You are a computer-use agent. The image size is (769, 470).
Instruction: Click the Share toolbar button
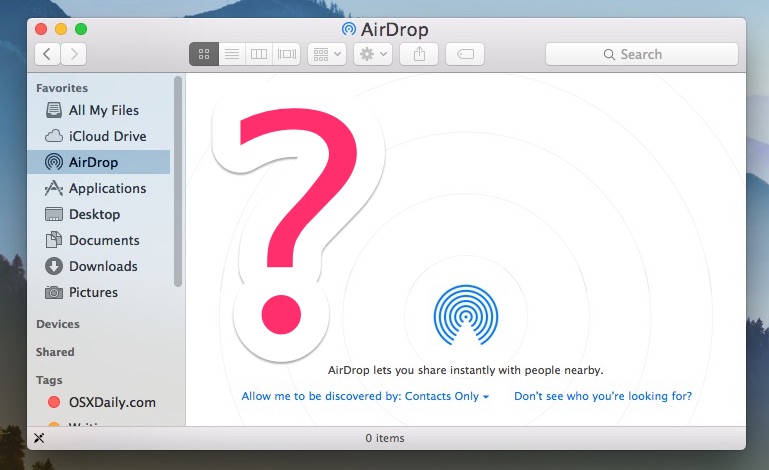pyautogui.click(x=419, y=54)
